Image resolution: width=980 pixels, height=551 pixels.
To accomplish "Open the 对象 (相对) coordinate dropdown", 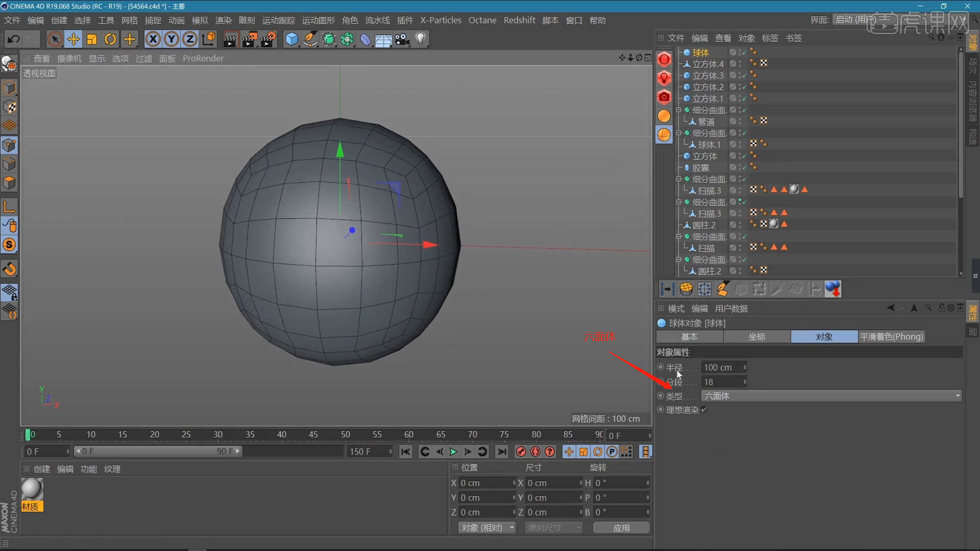I will pos(487,528).
